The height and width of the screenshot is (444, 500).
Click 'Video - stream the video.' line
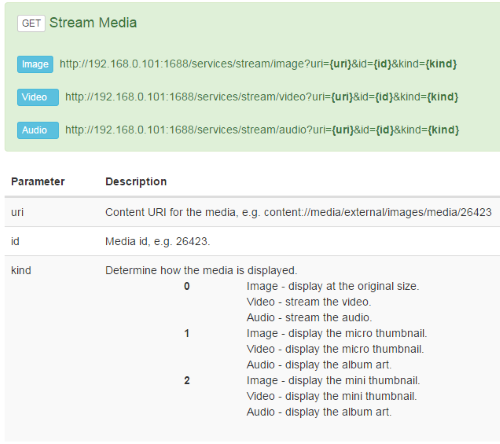click(309, 302)
